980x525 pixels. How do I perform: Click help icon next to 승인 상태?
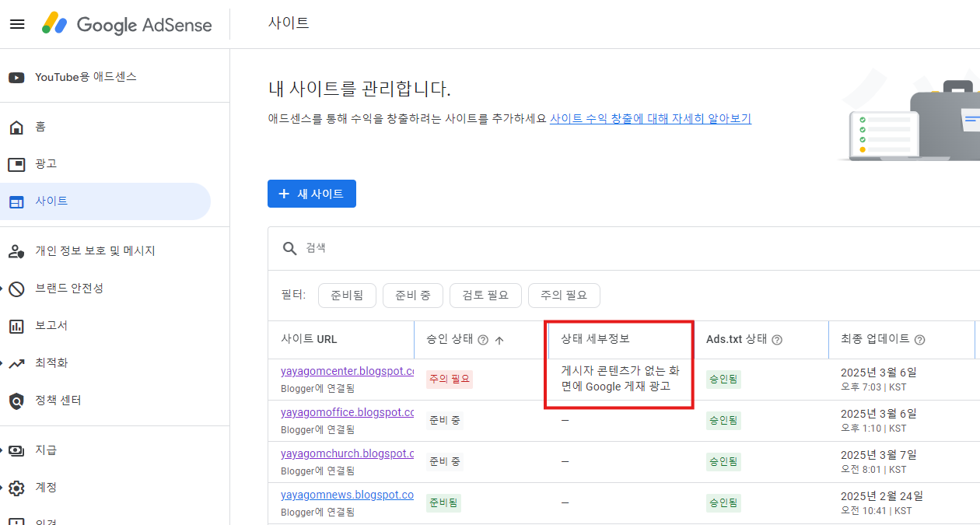483,340
